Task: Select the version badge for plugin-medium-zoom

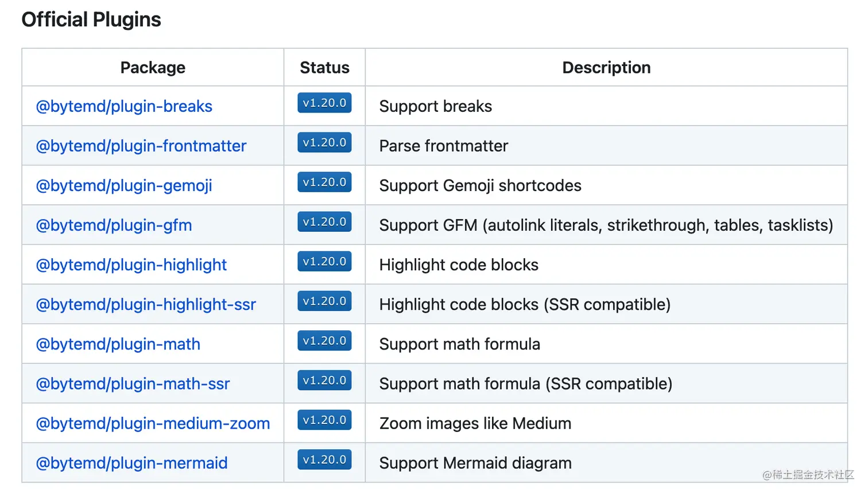Action: point(324,419)
